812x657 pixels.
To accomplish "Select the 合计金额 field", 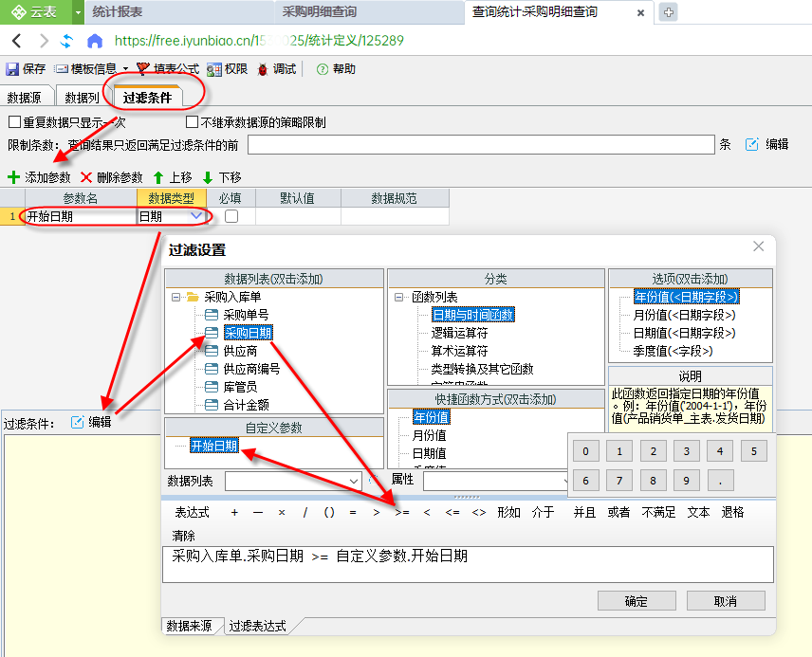I will coord(246,406).
